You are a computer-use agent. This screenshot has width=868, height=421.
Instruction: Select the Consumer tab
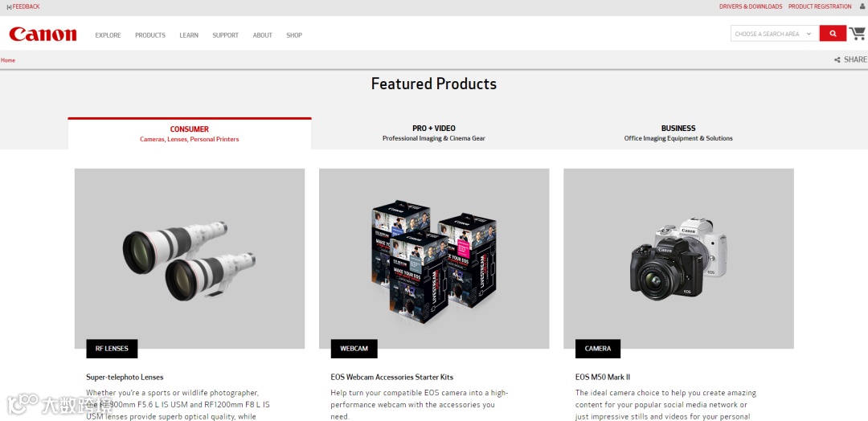[190, 133]
